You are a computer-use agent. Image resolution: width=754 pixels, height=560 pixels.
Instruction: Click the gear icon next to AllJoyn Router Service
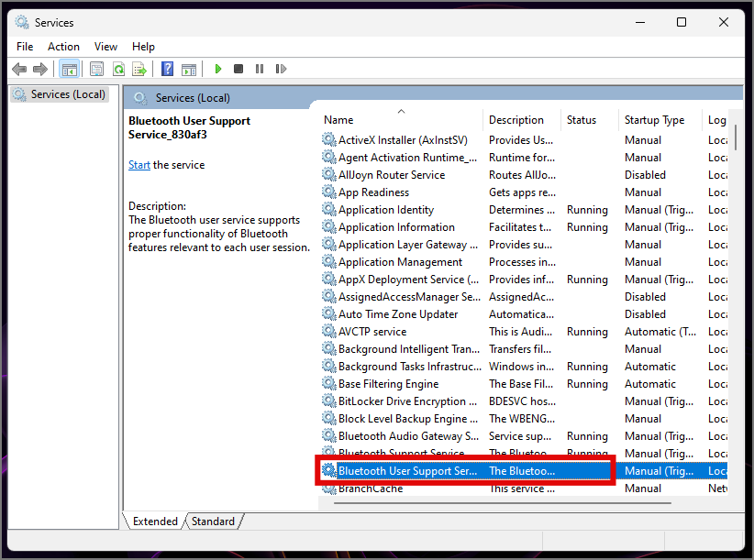pyautogui.click(x=329, y=175)
